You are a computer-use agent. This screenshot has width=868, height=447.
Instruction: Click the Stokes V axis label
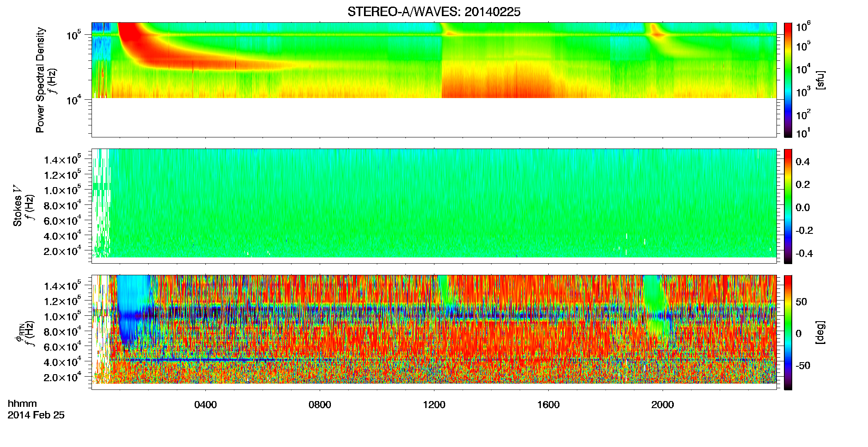click(17, 206)
